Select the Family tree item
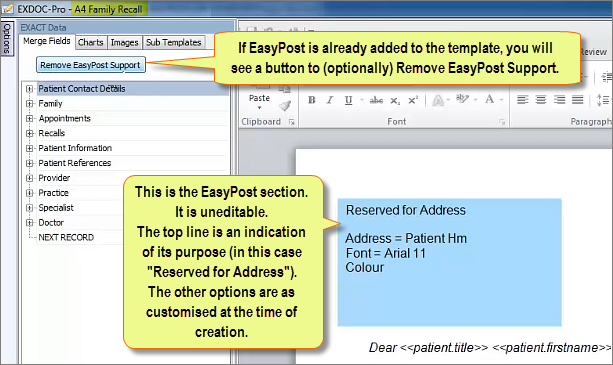This screenshot has height=365, width=613. click(50, 104)
